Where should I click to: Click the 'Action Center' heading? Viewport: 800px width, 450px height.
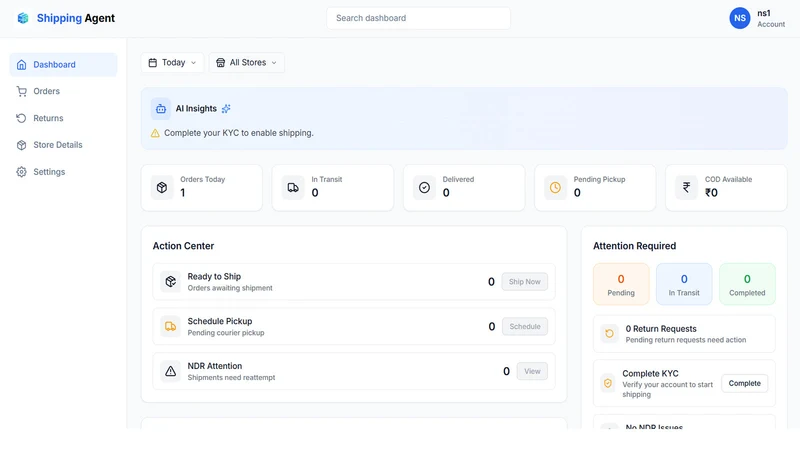pyautogui.click(x=183, y=246)
